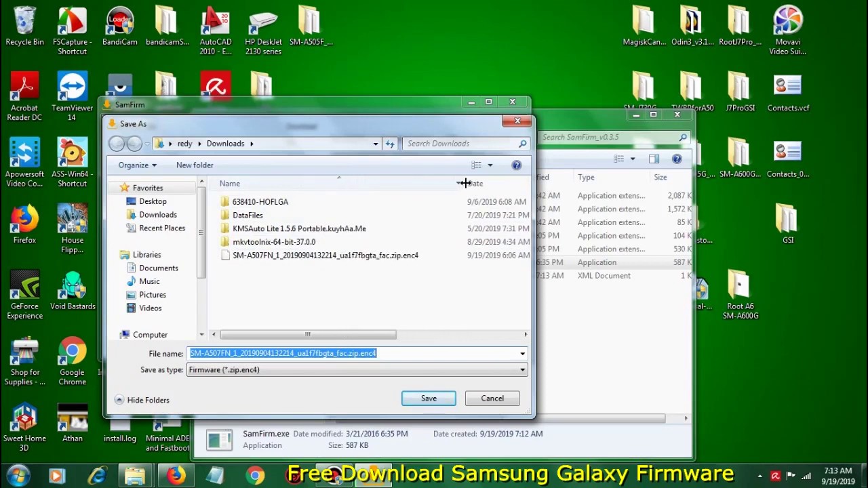868x488 pixels.
Task: Open Acrobat Reader DC icon
Action: coord(24,97)
